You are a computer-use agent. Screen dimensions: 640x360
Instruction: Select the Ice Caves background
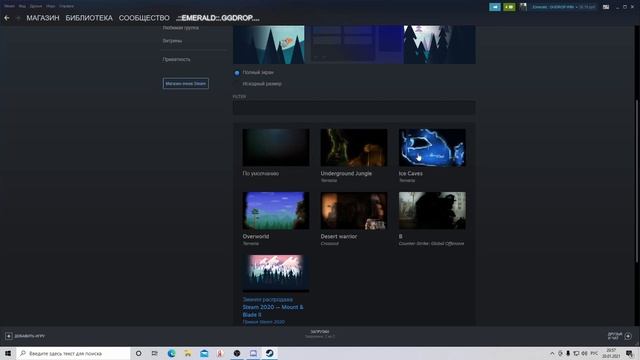pos(432,147)
